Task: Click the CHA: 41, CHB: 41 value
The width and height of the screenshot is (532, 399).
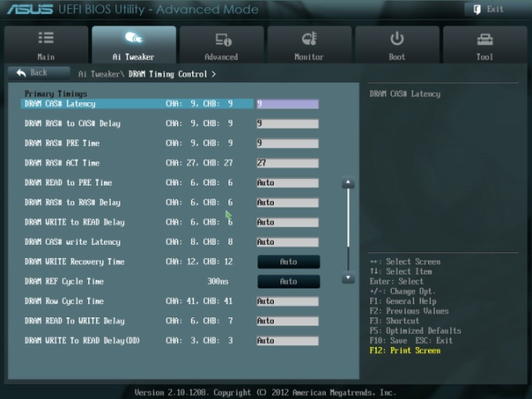Action: pyautogui.click(x=199, y=302)
